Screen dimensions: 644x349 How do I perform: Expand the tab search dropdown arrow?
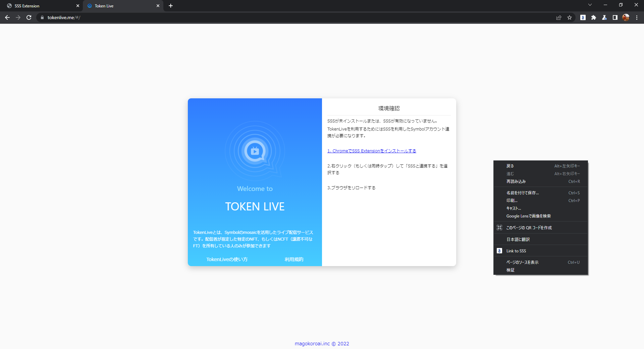point(590,5)
